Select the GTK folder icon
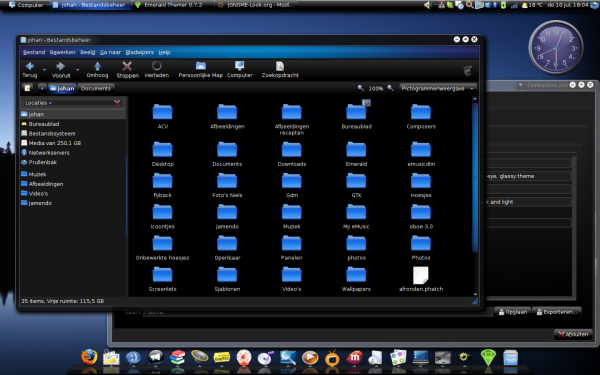600x375 pixels. (x=356, y=181)
